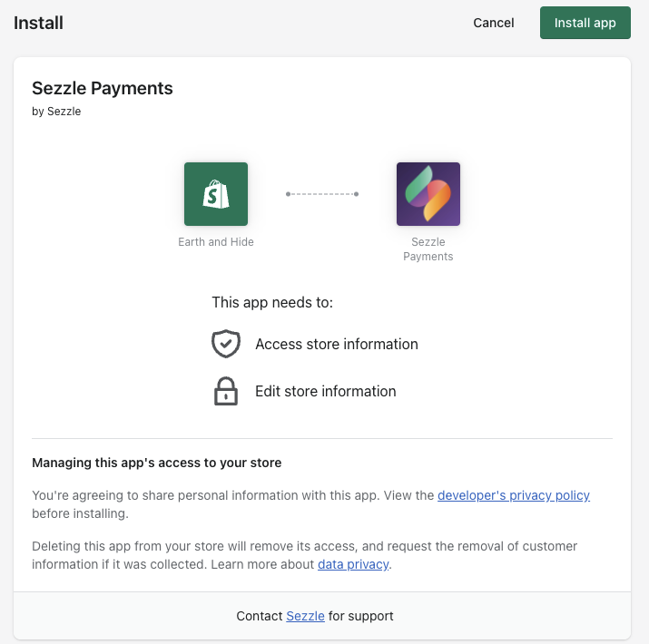Open the data privacy link
This screenshot has height=644, width=649.
pyautogui.click(x=353, y=564)
